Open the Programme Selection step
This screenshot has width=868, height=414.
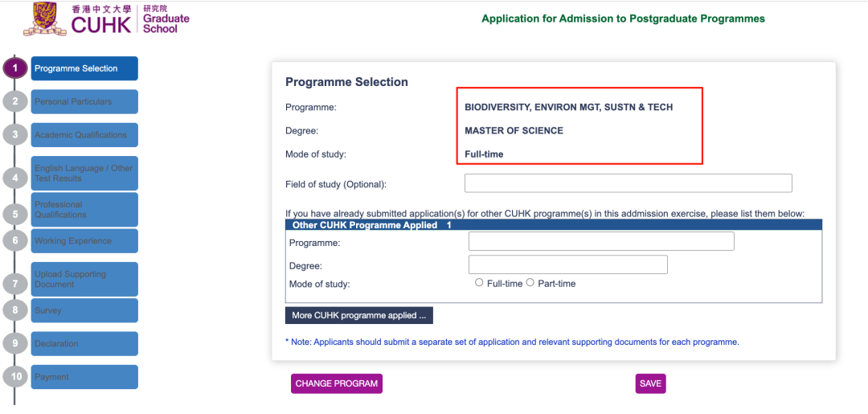(x=84, y=68)
